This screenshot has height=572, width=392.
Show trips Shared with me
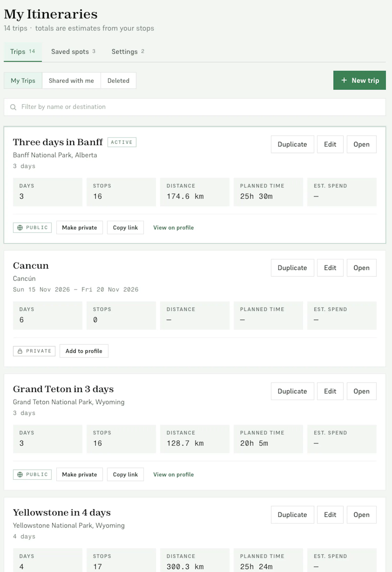point(71,80)
